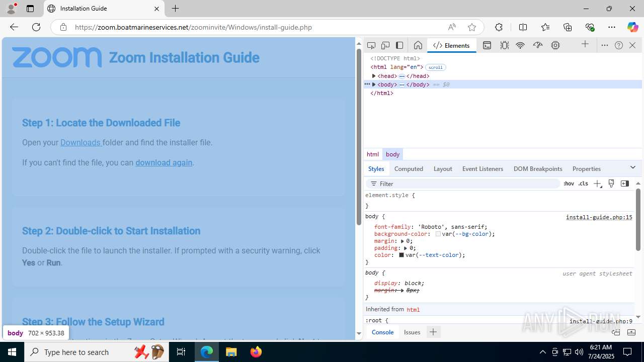The height and width of the screenshot is (362, 644).
Task: Toggle computed styles sidebar icon
Action: tap(625, 184)
